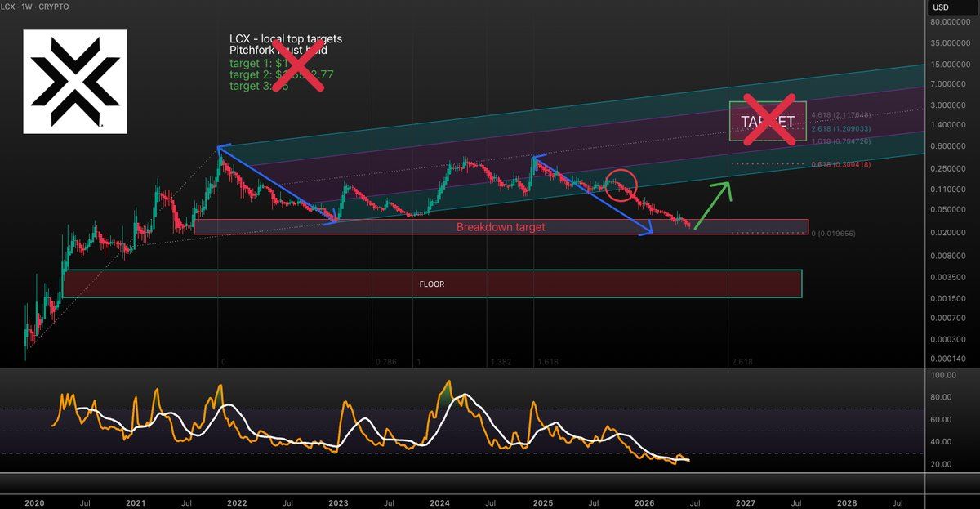Click the 2026 label on time axis
The width and height of the screenshot is (980, 509).
tap(644, 503)
